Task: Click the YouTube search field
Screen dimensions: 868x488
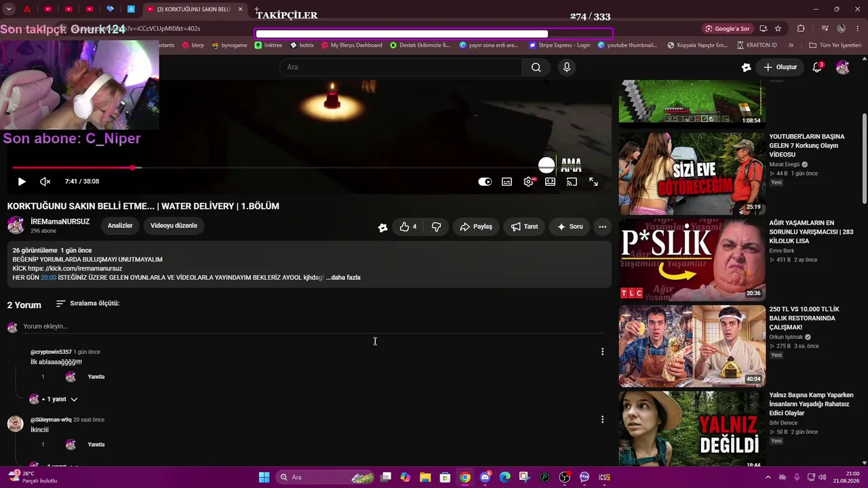Action: (x=401, y=67)
